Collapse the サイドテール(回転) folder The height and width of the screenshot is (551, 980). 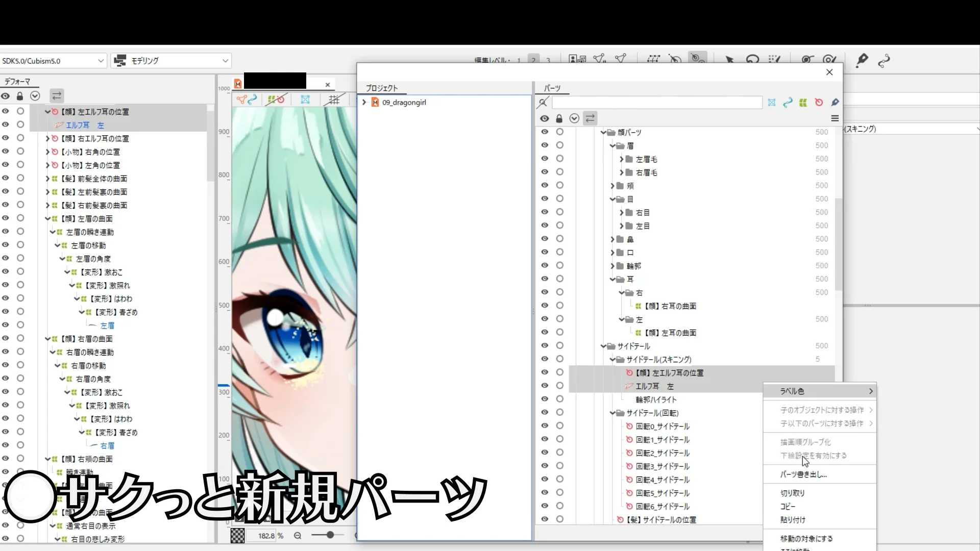(612, 413)
